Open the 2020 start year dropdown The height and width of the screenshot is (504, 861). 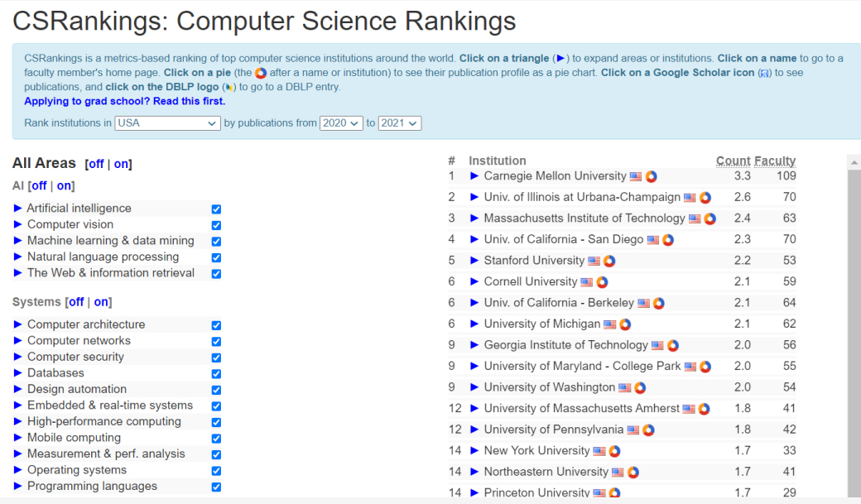pyautogui.click(x=342, y=123)
